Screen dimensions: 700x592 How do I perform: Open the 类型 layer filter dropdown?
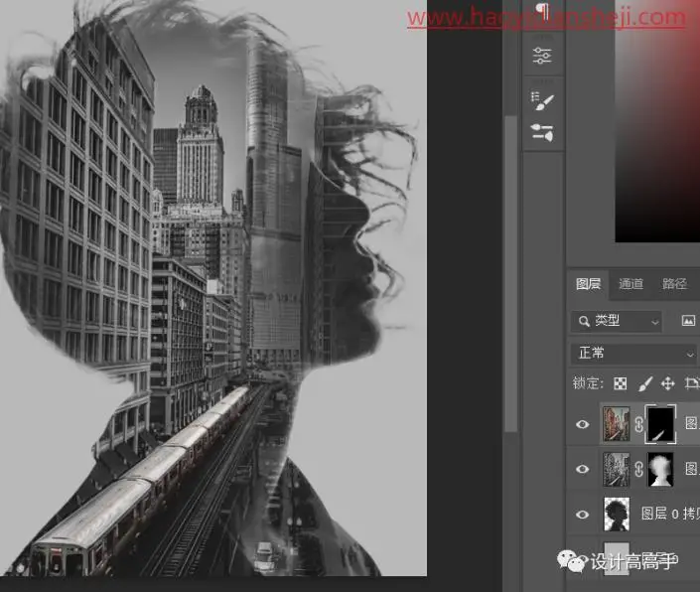coord(617,321)
